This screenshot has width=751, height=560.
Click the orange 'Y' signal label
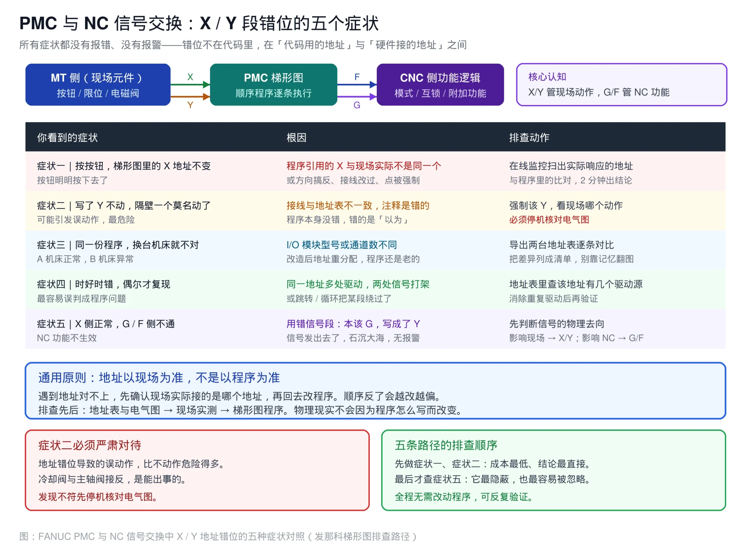pyautogui.click(x=190, y=105)
